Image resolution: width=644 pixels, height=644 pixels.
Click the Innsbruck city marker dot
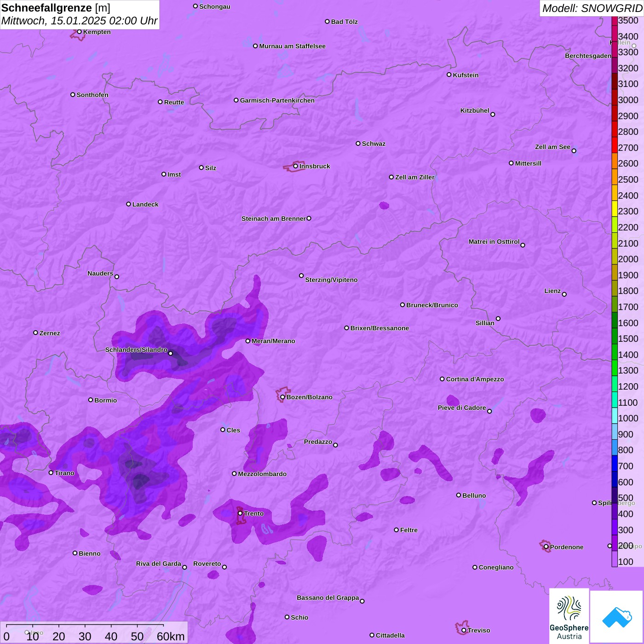296,166
